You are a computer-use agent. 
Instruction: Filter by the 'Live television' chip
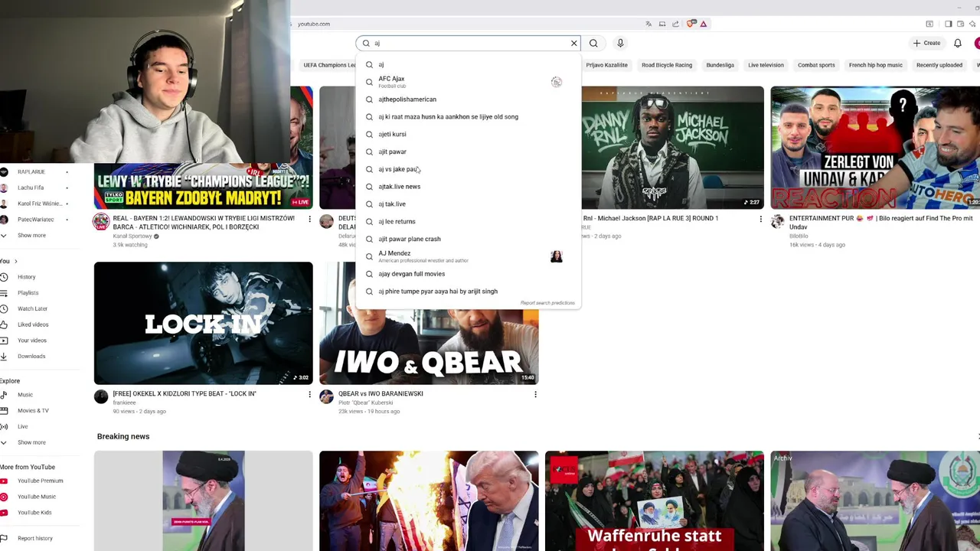click(x=766, y=65)
